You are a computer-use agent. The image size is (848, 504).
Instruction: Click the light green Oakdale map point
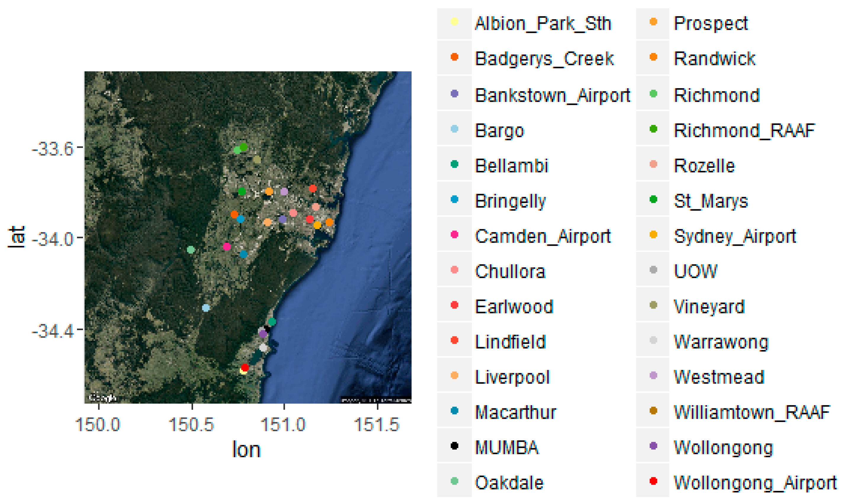pyautogui.click(x=191, y=250)
